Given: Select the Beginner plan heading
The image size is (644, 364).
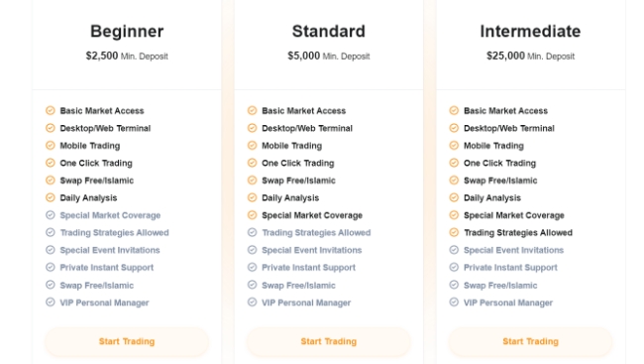Looking at the screenshot, I should (x=127, y=32).
